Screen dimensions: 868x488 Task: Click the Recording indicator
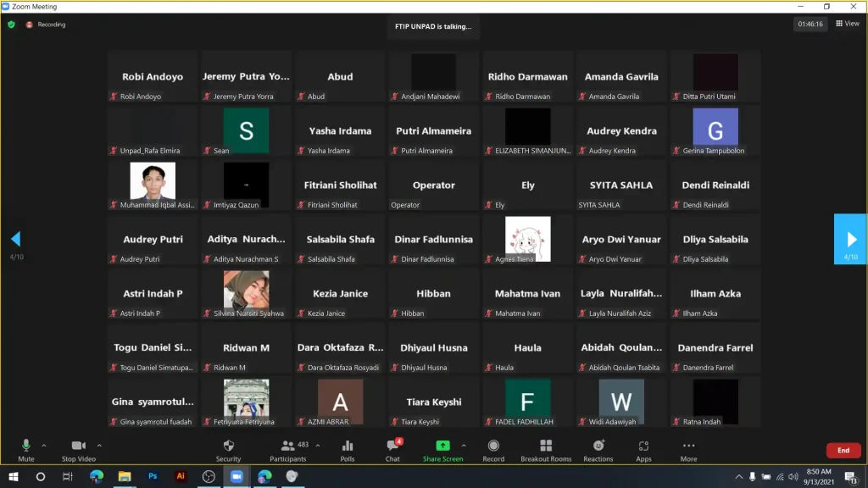(46, 25)
